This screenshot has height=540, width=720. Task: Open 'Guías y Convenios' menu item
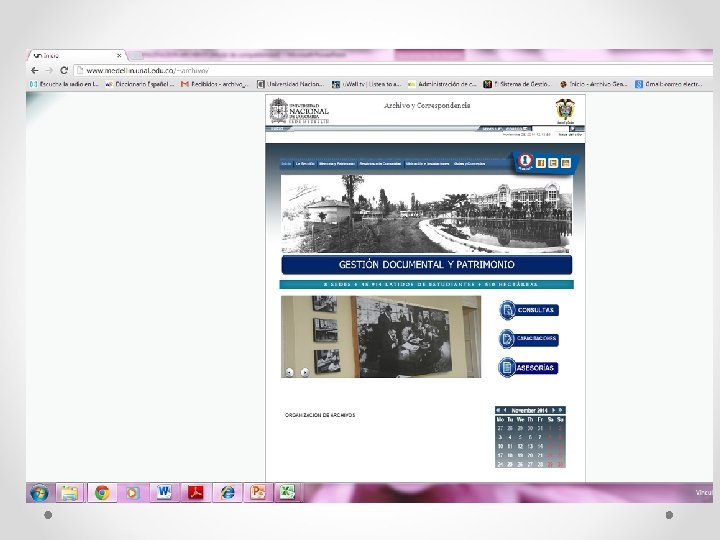tap(469, 163)
